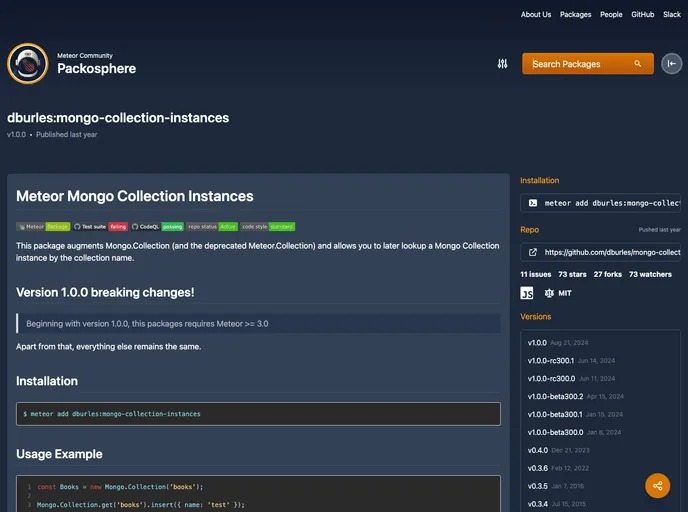
Task: Select version v1.0.0-rc300.0
Action: (551, 379)
